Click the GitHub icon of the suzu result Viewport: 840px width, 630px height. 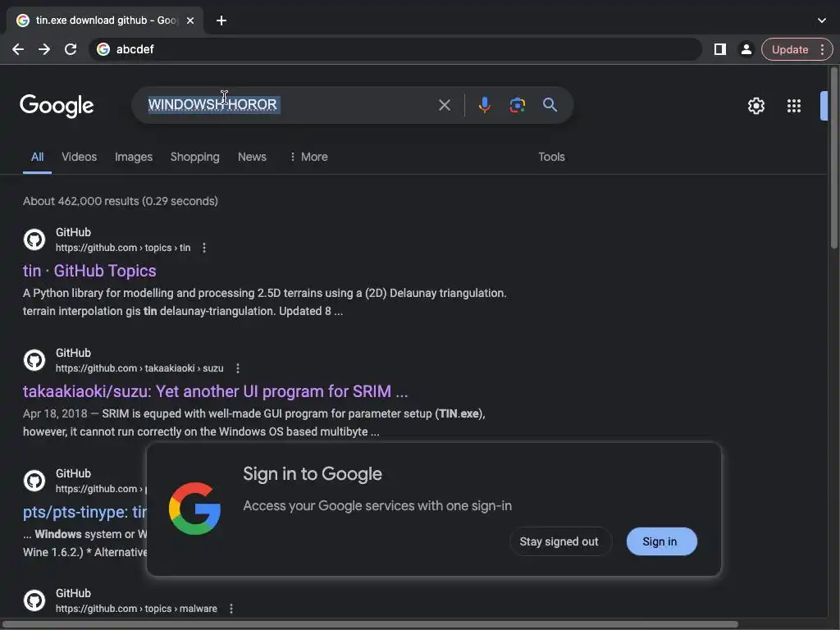[x=34, y=360]
